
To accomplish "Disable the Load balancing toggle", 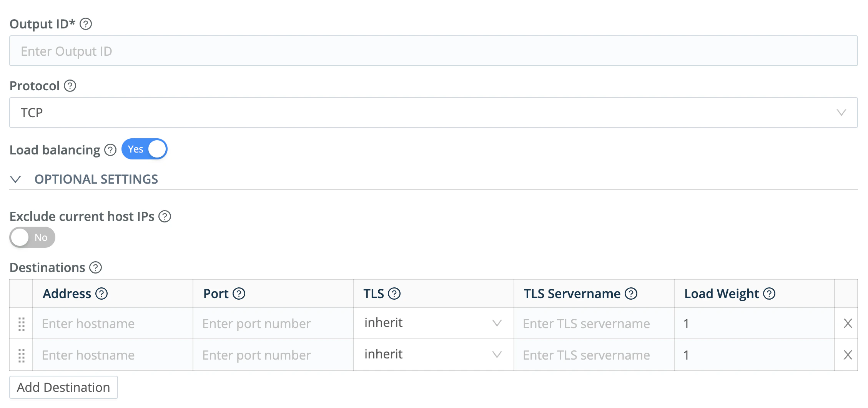I will tap(144, 149).
